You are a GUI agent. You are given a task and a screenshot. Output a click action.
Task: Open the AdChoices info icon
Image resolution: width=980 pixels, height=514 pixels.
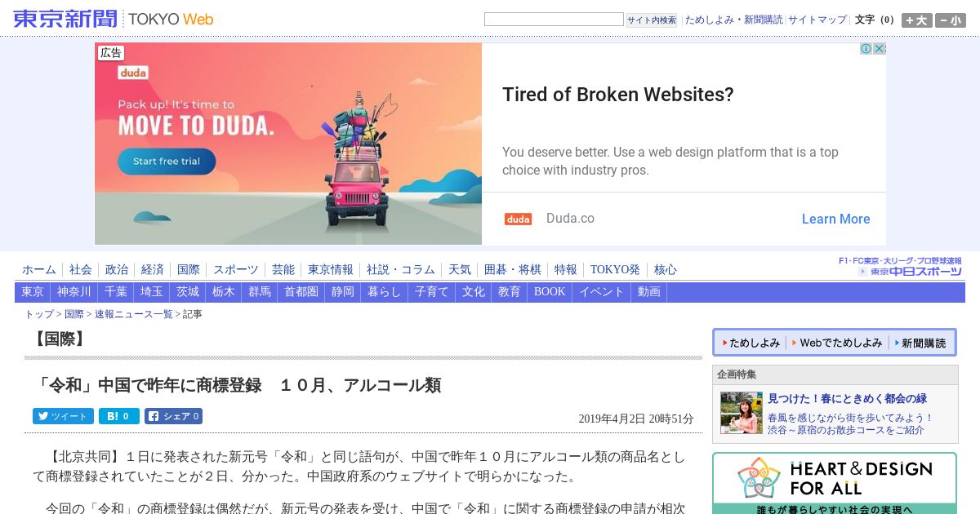point(866,49)
